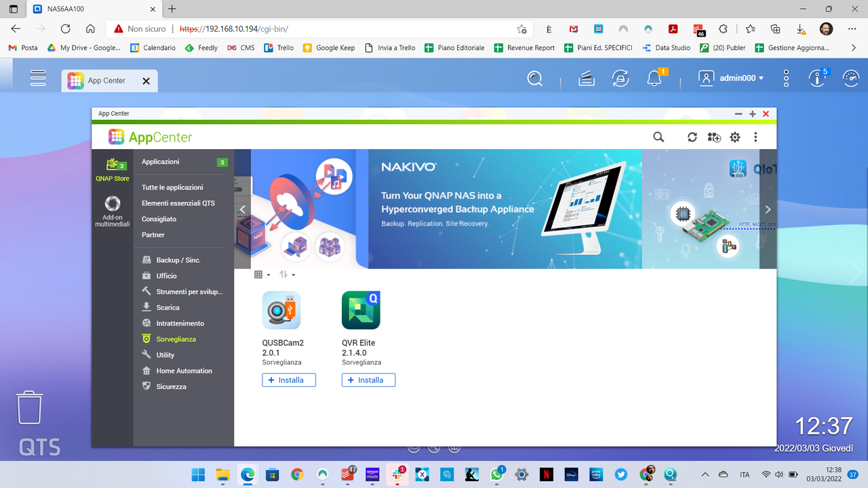
Task: Open the QTS dashboard gauge icon
Action: [850, 78]
